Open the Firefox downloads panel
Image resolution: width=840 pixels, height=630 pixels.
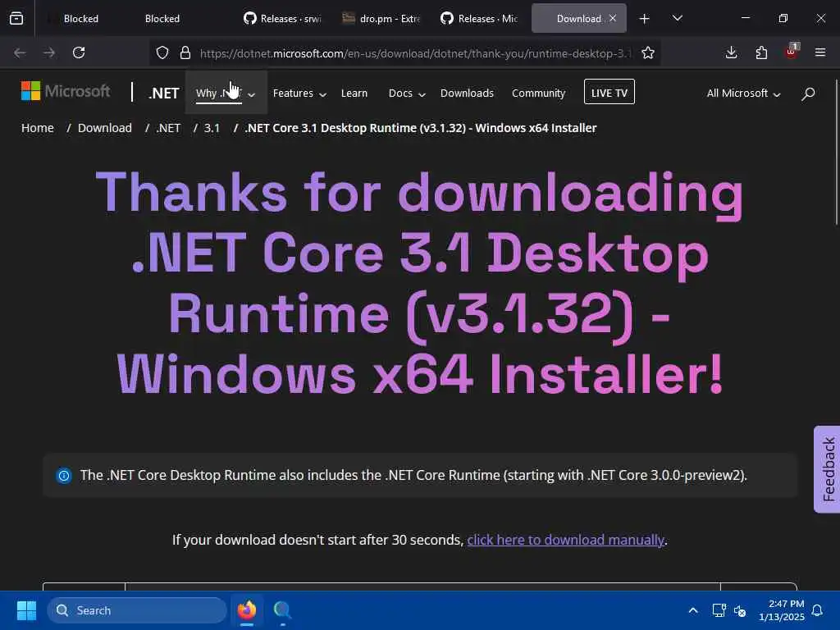(x=731, y=52)
